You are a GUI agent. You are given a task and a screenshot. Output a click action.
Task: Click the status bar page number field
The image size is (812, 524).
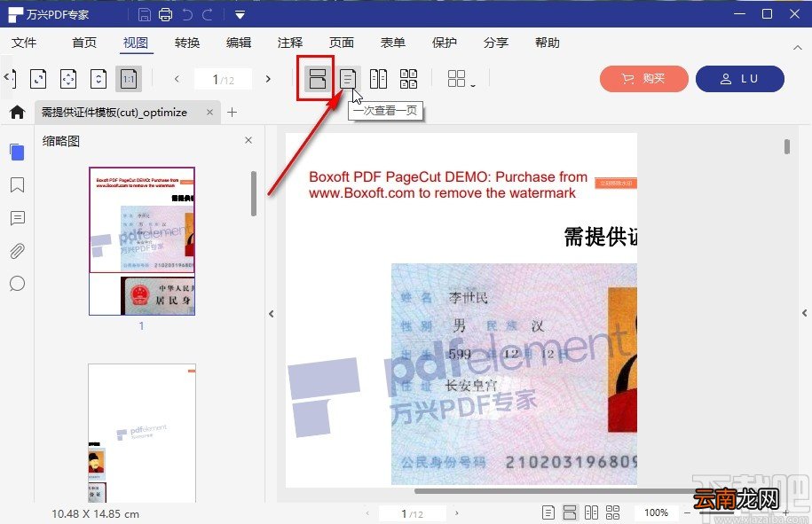413,513
